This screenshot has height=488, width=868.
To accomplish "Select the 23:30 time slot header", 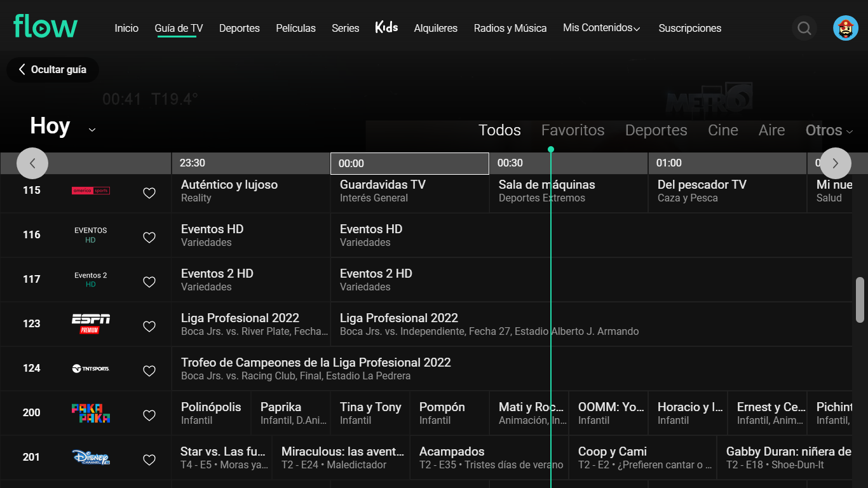I will point(251,163).
